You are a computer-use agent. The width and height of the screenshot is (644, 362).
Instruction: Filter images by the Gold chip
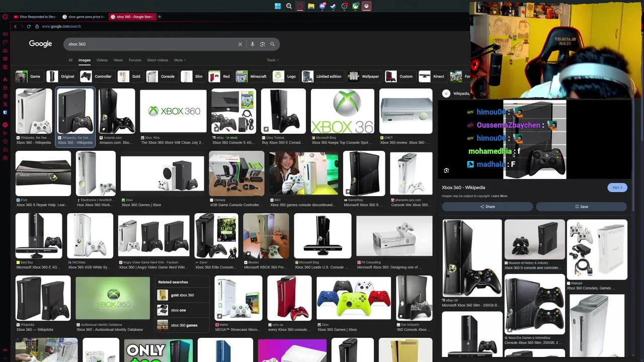pyautogui.click(x=130, y=76)
